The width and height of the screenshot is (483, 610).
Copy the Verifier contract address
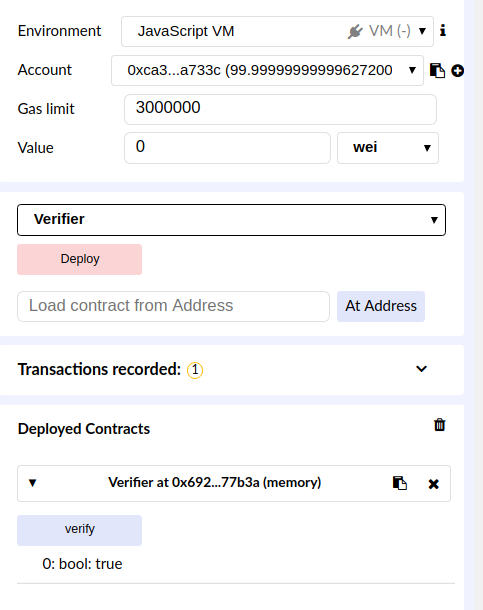click(x=399, y=483)
